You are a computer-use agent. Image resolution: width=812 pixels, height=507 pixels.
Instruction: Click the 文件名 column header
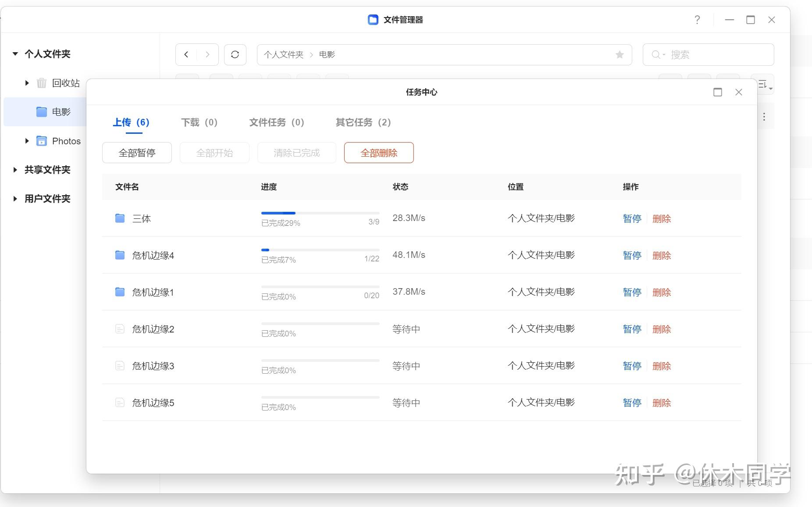pos(127,187)
